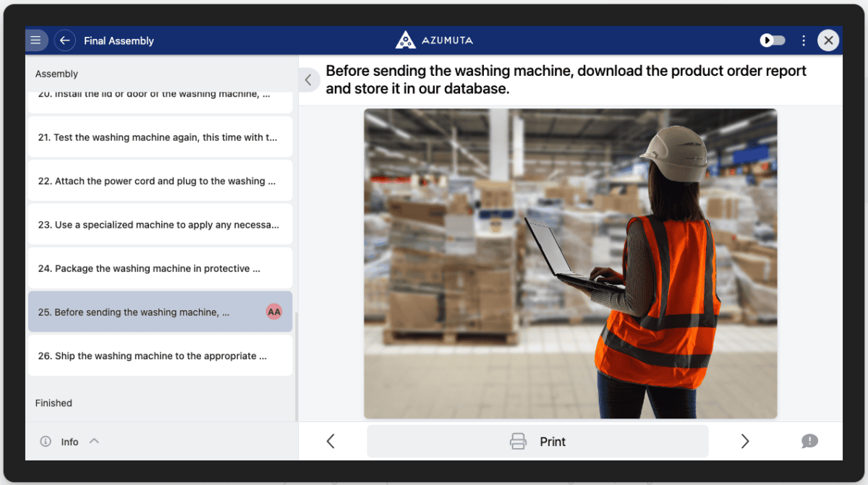868x485 pixels.
Task: Collapse the instruction panel with the left chevron
Action: pos(309,80)
